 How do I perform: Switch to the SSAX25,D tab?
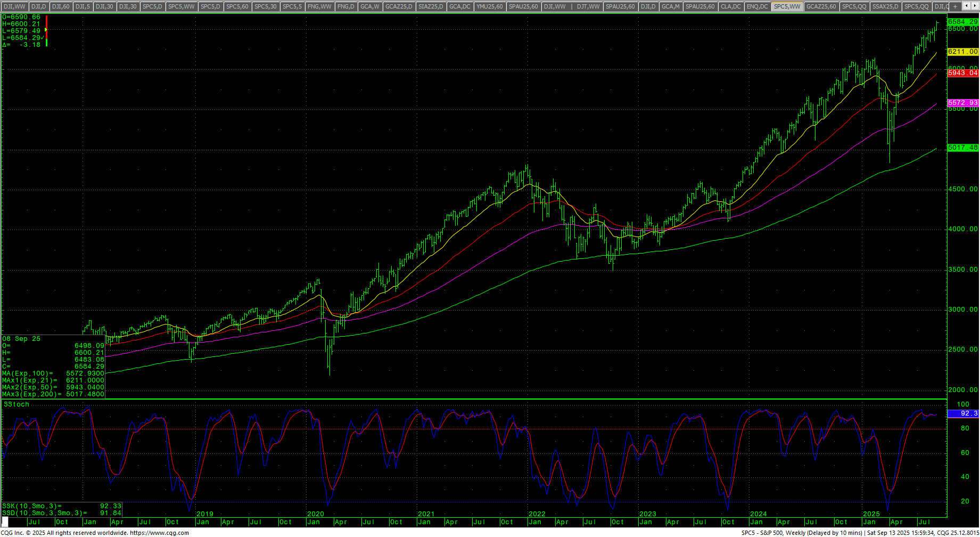coord(885,6)
